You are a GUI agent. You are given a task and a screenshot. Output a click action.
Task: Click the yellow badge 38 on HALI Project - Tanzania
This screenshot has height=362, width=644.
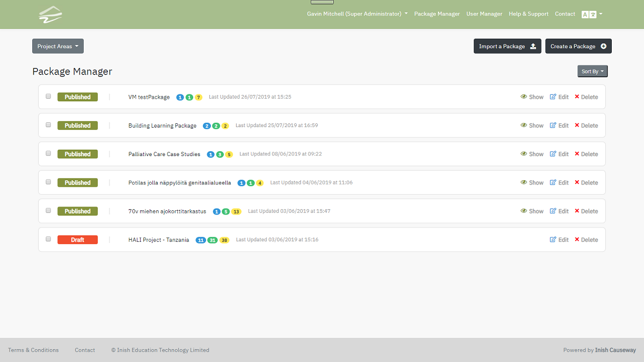(224, 240)
